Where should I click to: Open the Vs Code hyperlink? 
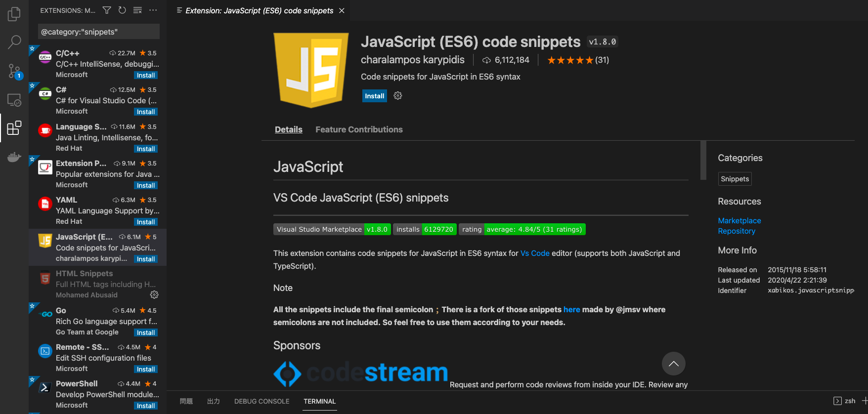tap(535, 253)
